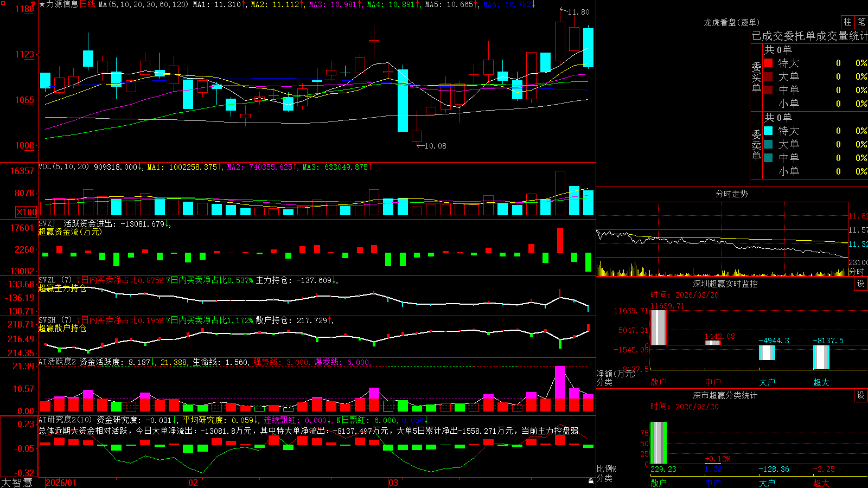The image size is (868, 488).
Task: Select the SVZL indicator label
Action: click(x=47, y=280)
